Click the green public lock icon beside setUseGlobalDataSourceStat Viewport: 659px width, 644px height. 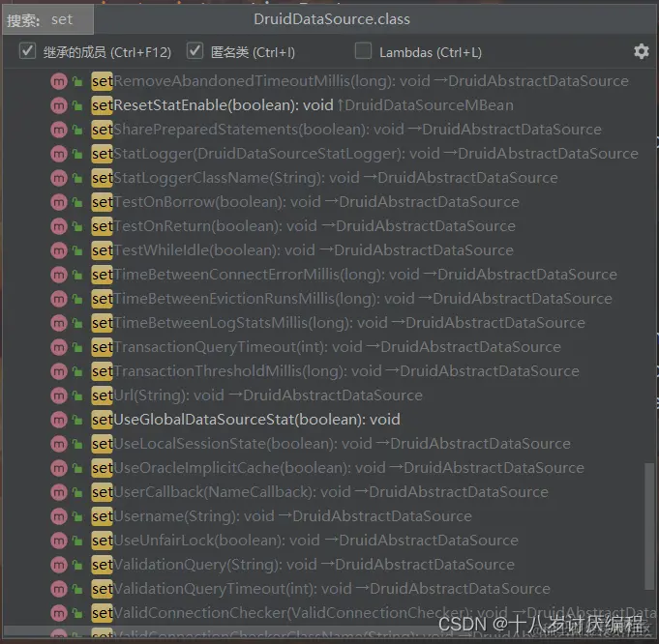pos(77,420)
